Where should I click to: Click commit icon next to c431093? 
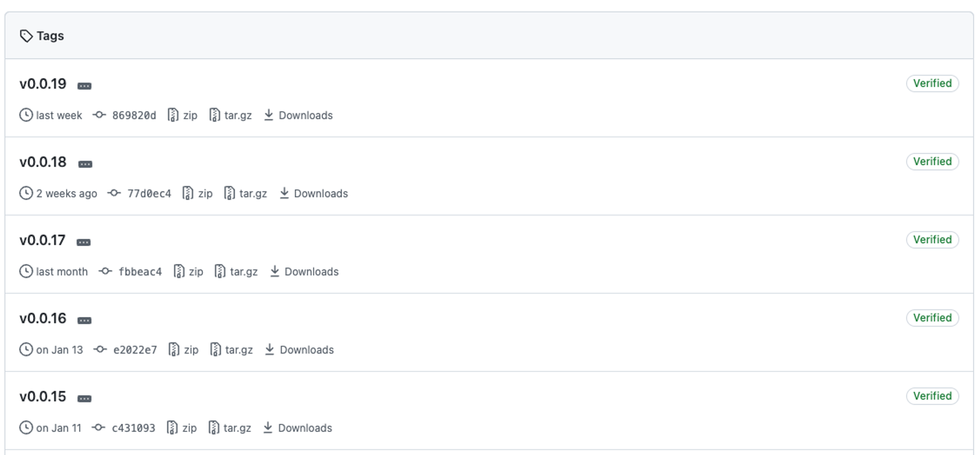99,428
